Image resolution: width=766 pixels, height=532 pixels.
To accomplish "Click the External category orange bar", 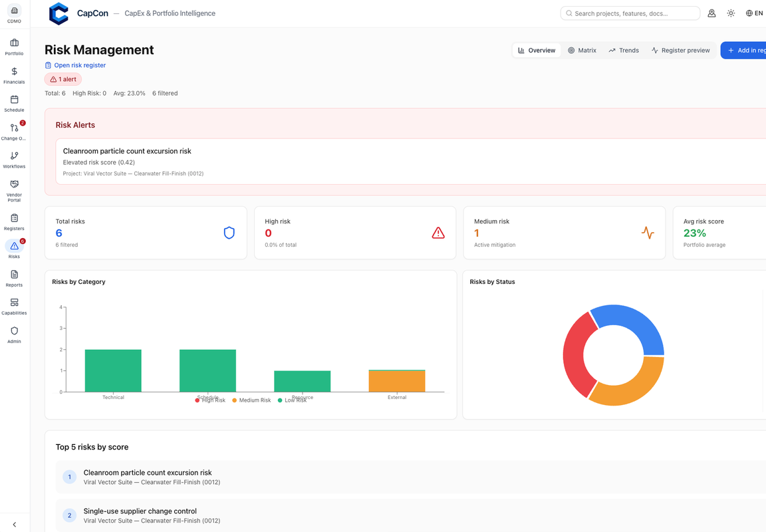I will coord(397,382).
